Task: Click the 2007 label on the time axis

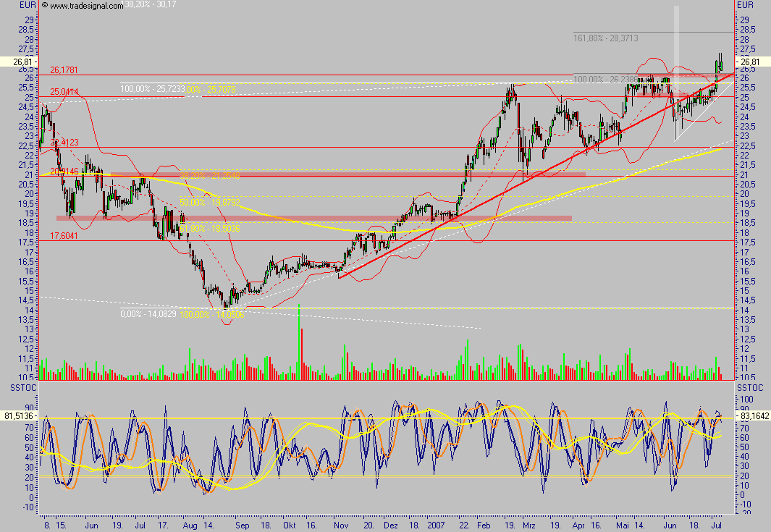Action: [436, 525]
